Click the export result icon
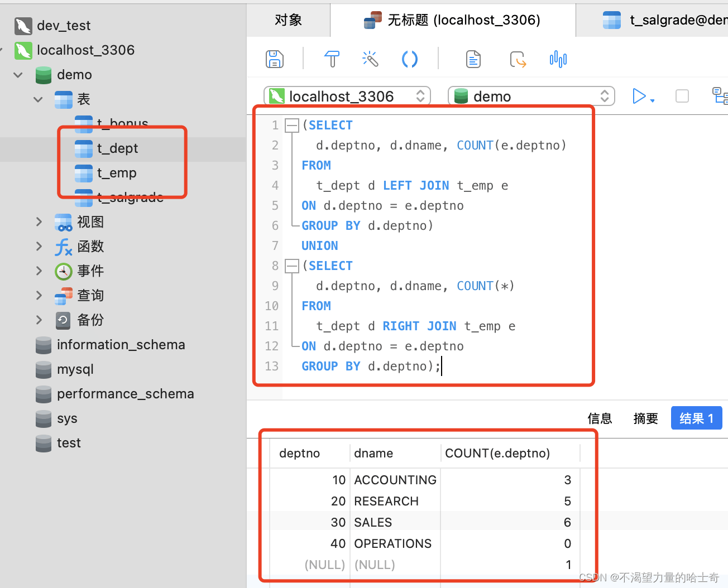728x588 pixels. pos(518,59)
